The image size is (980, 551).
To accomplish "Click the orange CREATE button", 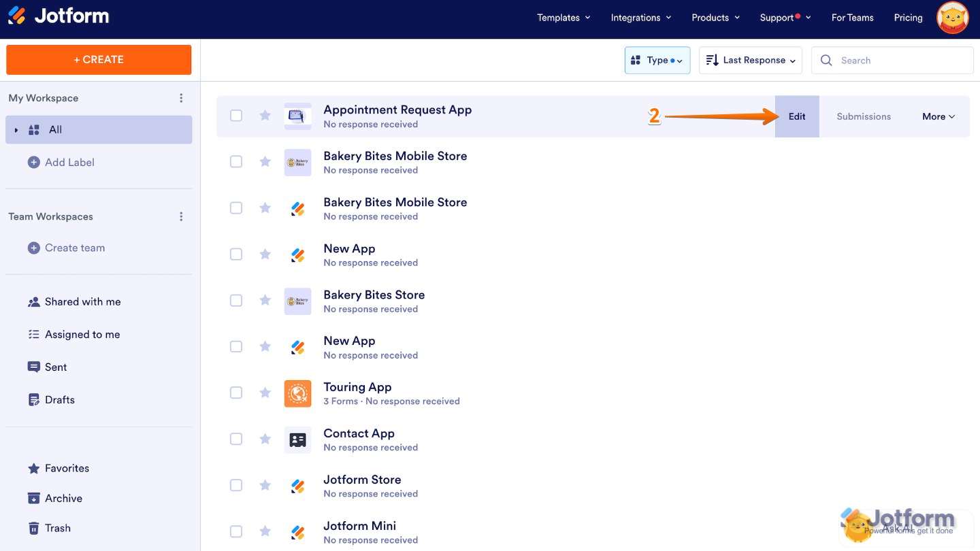I will pyautogui.click(x=99, y=60).
